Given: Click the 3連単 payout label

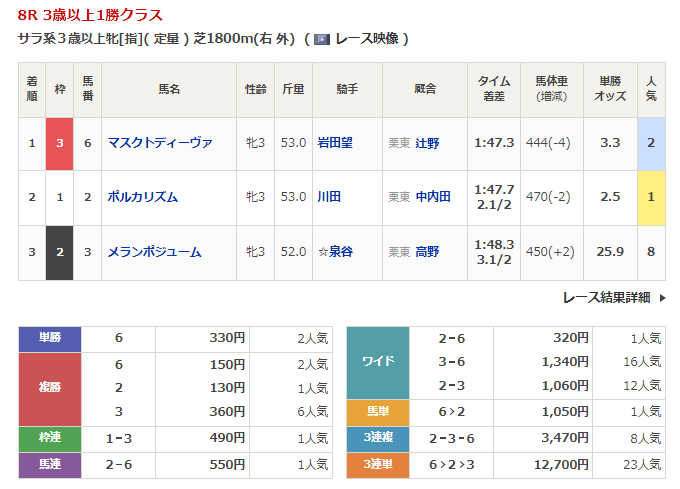Looking at the screenshot, I should pyautogui.click(x=377, y=463).
